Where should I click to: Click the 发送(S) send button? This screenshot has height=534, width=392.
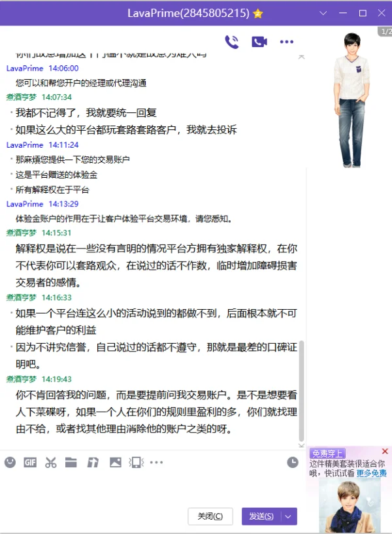(x=261, y=516)
